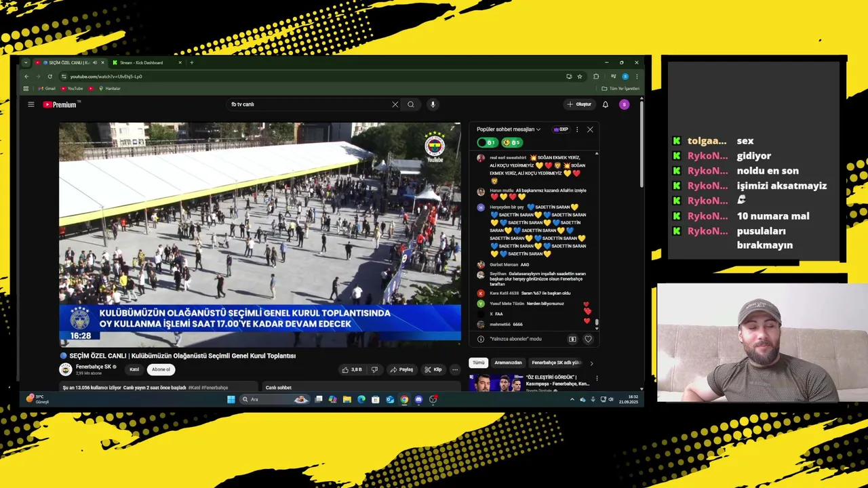Screen dimensions: 868x488
Task: Reload the page in Chrome
Action: click(50, 77)
